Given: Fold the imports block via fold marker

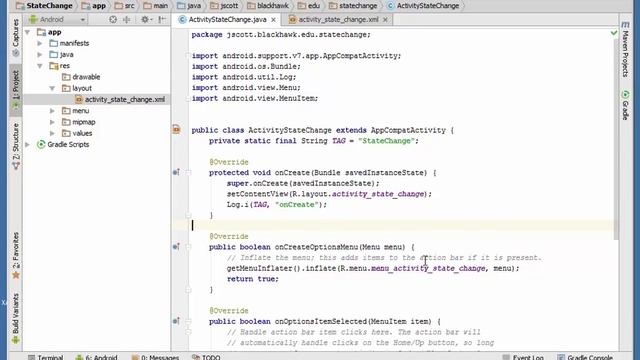Looking at the screenshot, I should coord(188,56).
